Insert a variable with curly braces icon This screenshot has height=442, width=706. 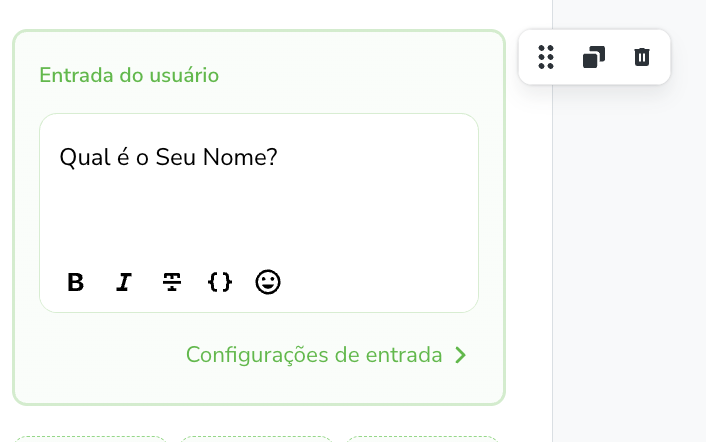(x=220, y=283)
